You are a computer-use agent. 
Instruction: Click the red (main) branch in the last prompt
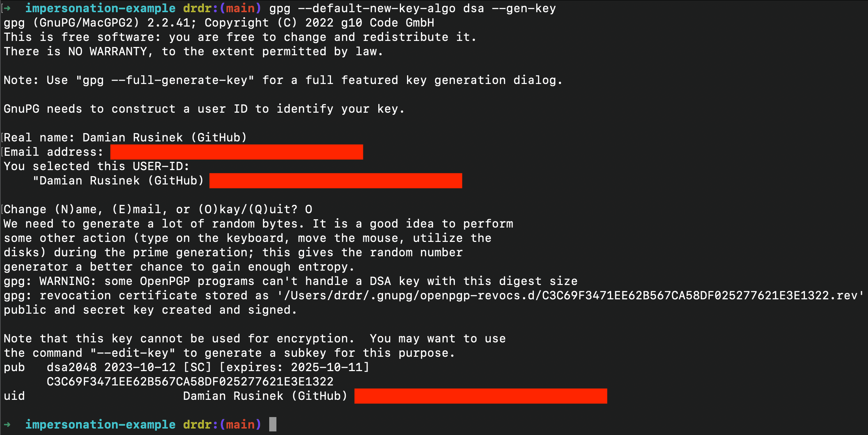tap(240, 425)
